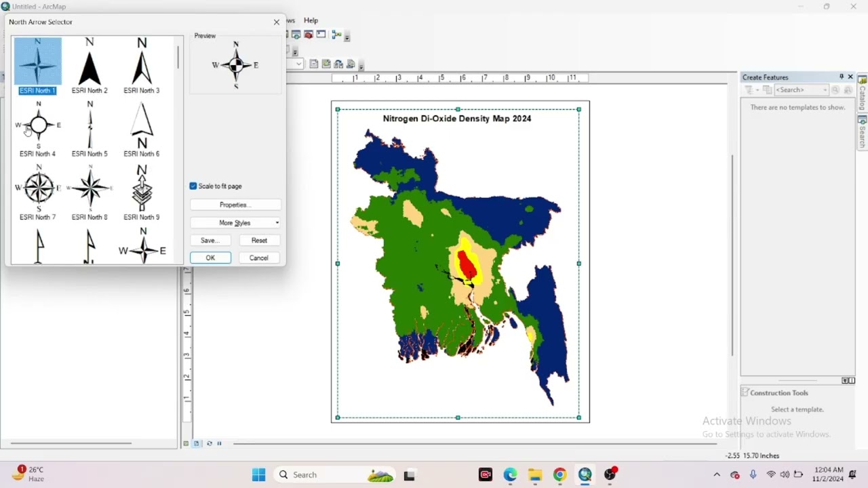868x488 pixels.
Task: Open the Help menu
Action: [x=311, y=20]
